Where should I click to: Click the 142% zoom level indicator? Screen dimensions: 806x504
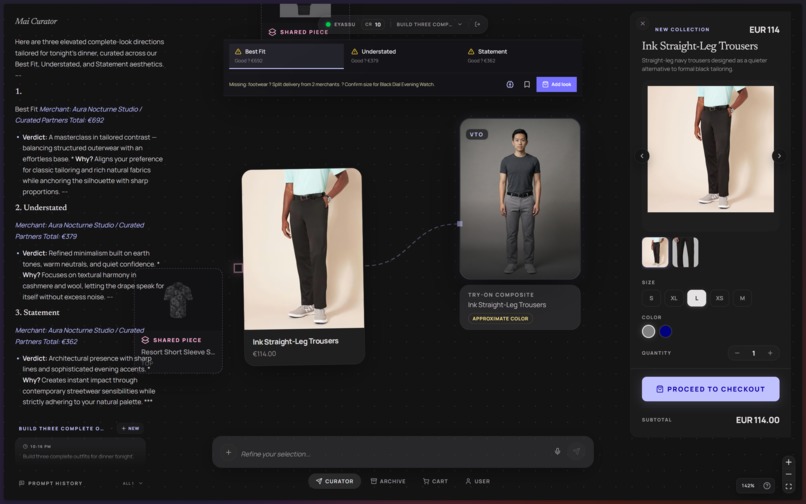click(x=748, y=485)
